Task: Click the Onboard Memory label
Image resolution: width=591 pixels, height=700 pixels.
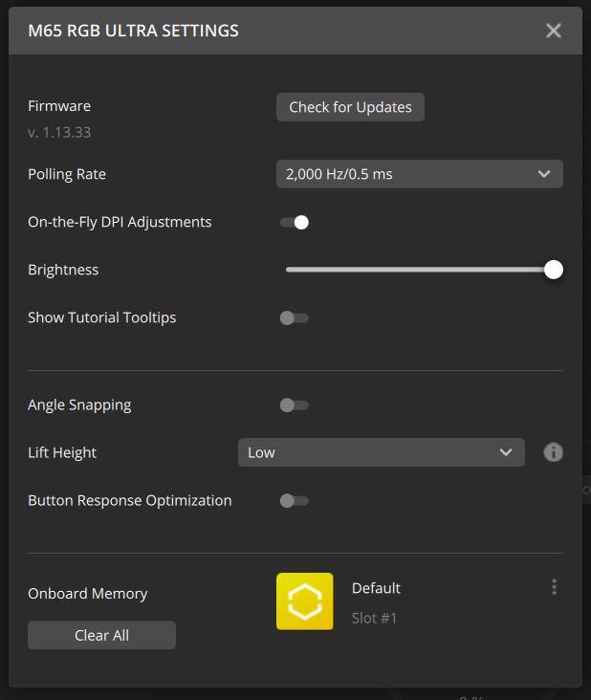Action: click(x=87, y=594)
